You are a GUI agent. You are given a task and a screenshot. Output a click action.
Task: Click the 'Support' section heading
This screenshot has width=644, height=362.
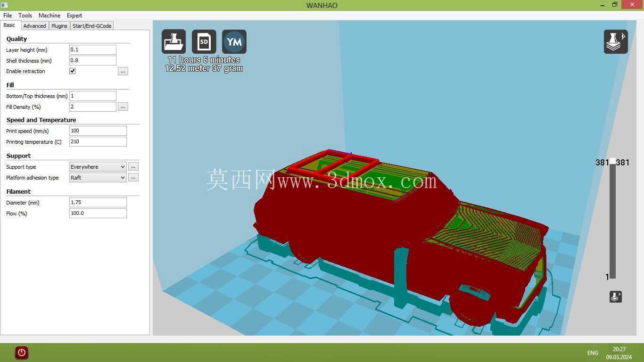click(18, 156)
